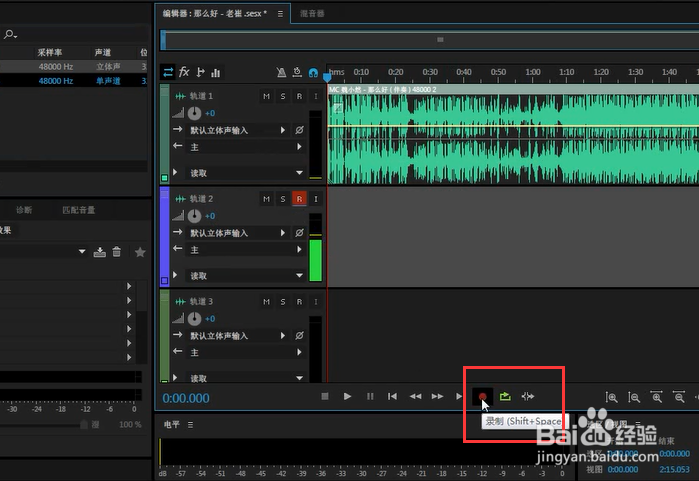Viewport: 699px width, 481px height.
Task: Move playhead to previous marker
Action: 392,396
